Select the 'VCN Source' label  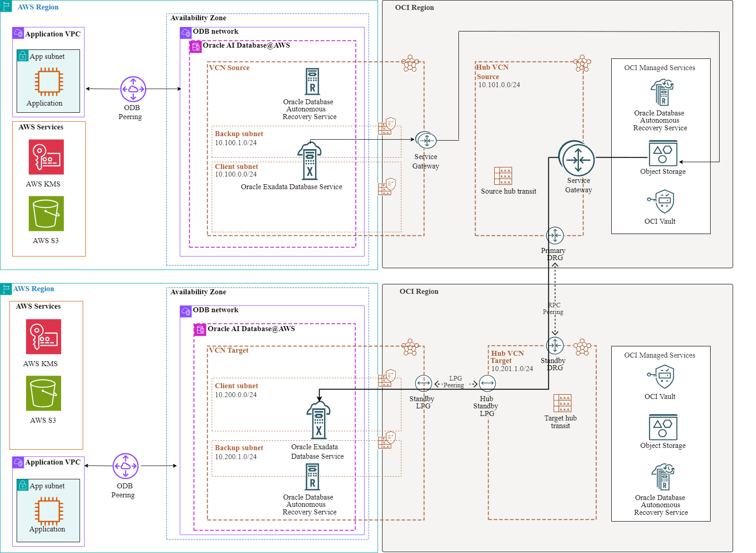point(229,68)
